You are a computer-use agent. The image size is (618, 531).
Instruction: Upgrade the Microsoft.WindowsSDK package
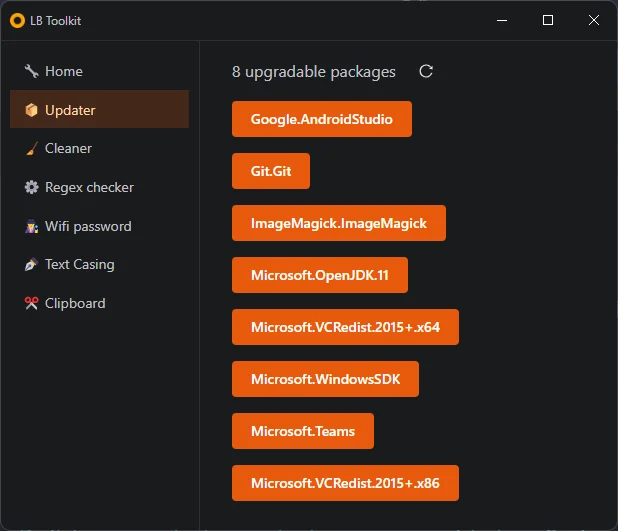click(325, 379)
